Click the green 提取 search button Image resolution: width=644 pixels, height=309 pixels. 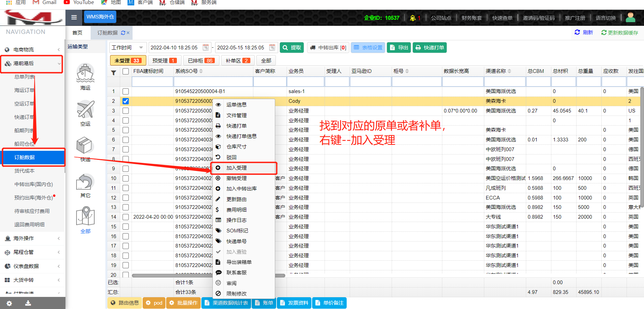click(292, 48)
